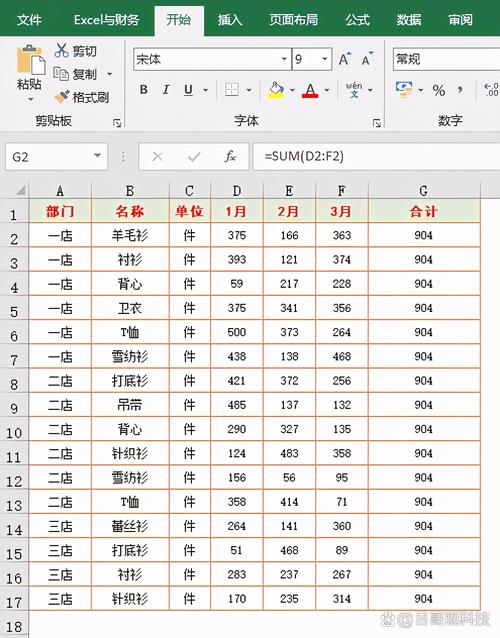
Task: Open font group dialog launcher
Action: (x=377, y=122)
